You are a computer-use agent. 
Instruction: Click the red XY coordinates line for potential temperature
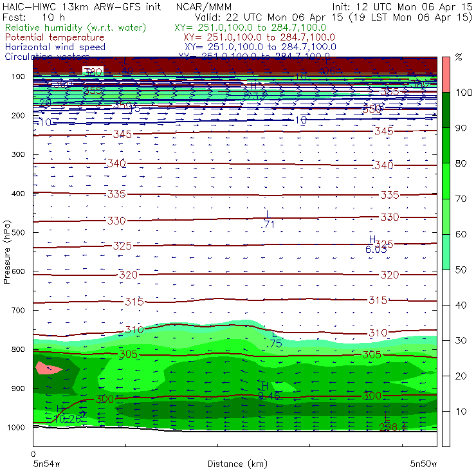tap(259, 37)
